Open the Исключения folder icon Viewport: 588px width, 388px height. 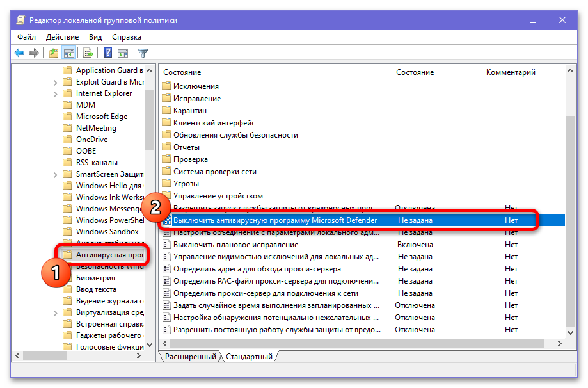click(x=166, y=86)
